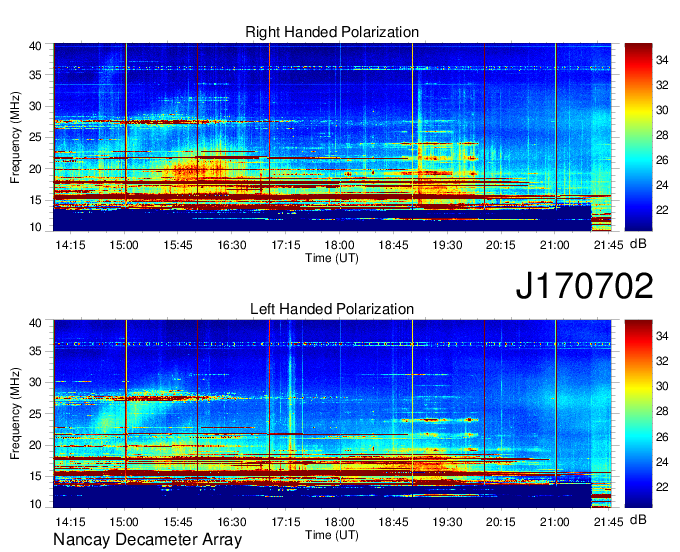
Task: Click the 14:15 tick of the Left Handed plot
Action: pos(70,522)
